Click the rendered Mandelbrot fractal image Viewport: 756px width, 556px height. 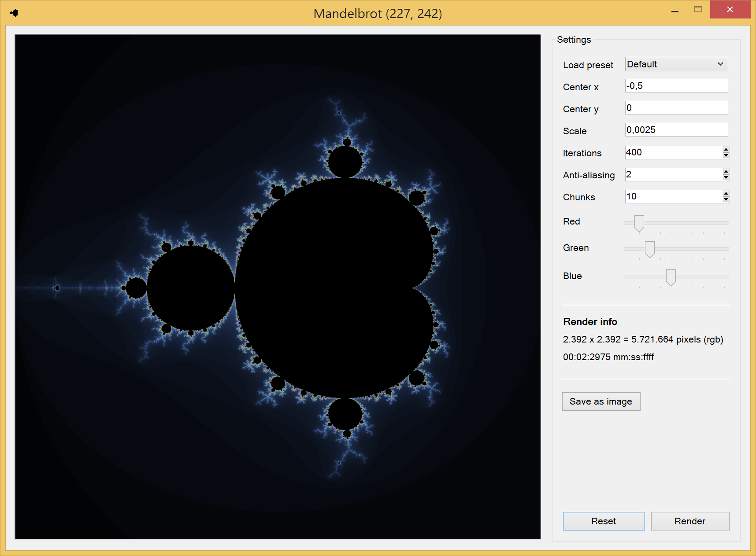278,287
